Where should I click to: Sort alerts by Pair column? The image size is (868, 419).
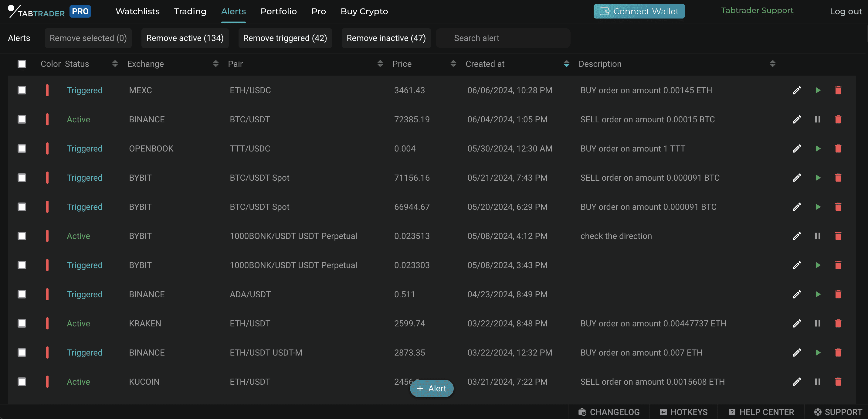(380, 64)
